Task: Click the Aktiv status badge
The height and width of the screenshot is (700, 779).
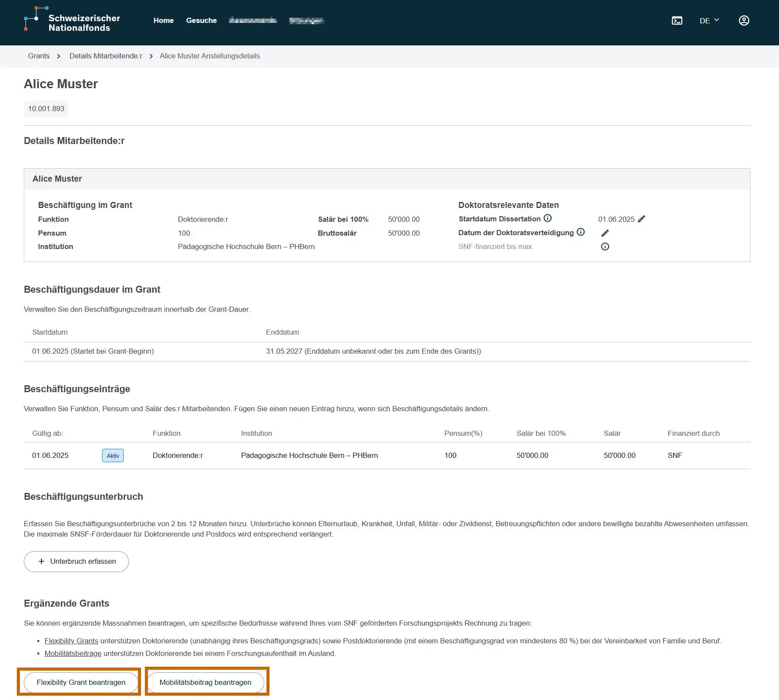Action: pyautogui.click(x=113, y=456)
